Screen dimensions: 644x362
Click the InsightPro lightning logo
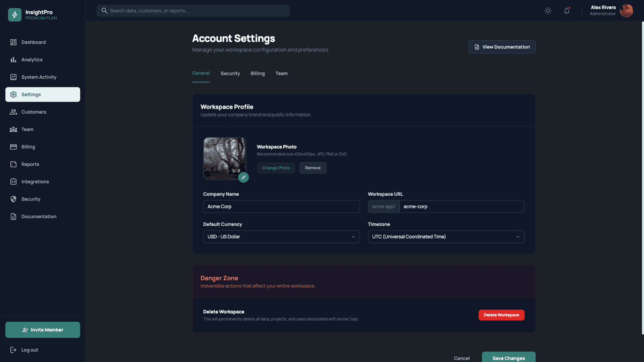click(14, 14)
